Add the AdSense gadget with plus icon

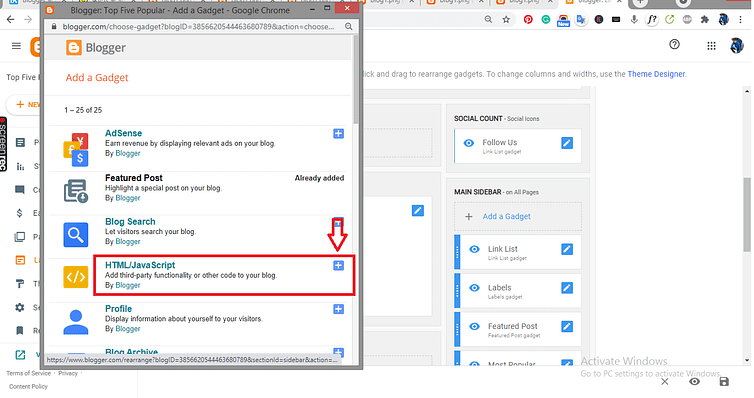[338, 134]
